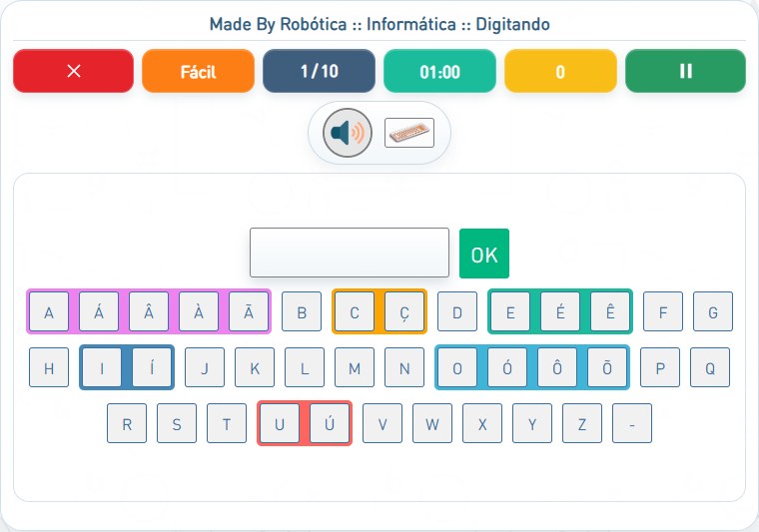Viewport: 759px width, 532px height.
Task: Select unaccented letter key I
Action: tap(102, 367)
